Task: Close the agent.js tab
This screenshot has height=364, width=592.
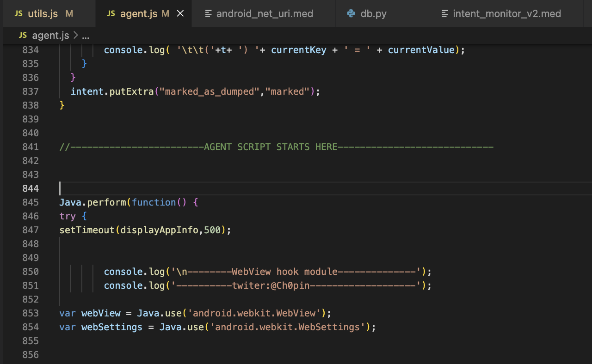Action: [x=180, y=14]
